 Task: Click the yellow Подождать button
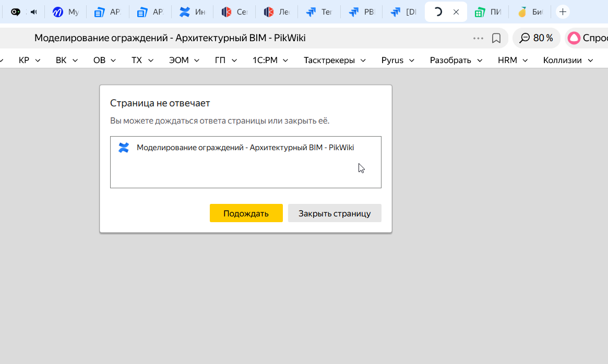pos(246,213)
